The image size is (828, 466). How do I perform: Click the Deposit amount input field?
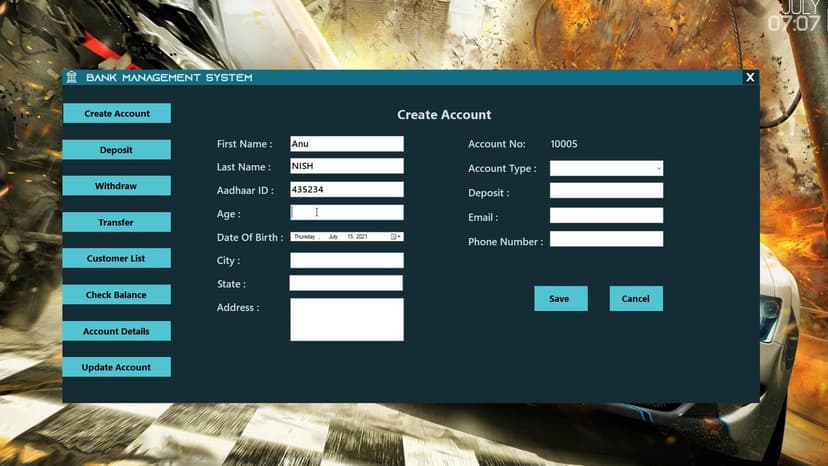point(606,190)
